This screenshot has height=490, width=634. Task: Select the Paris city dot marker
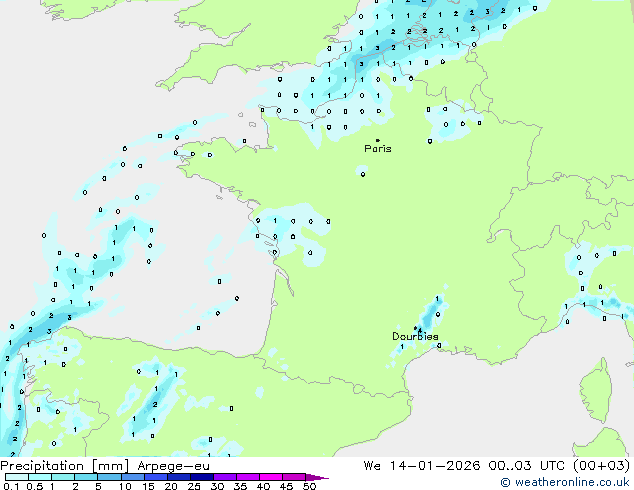(x=378, y=140)
